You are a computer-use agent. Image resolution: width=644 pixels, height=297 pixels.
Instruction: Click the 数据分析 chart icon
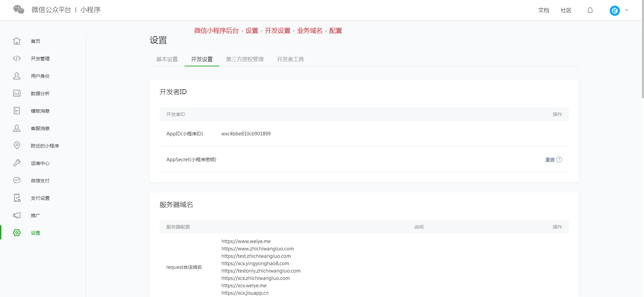(17, 93)
